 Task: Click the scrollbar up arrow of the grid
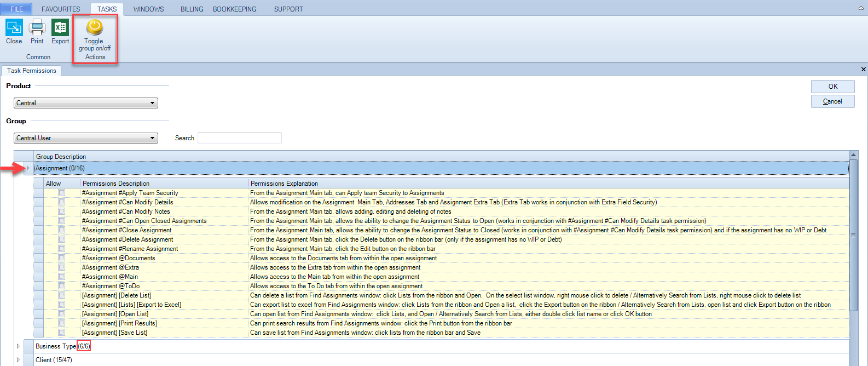pos(853,155)
